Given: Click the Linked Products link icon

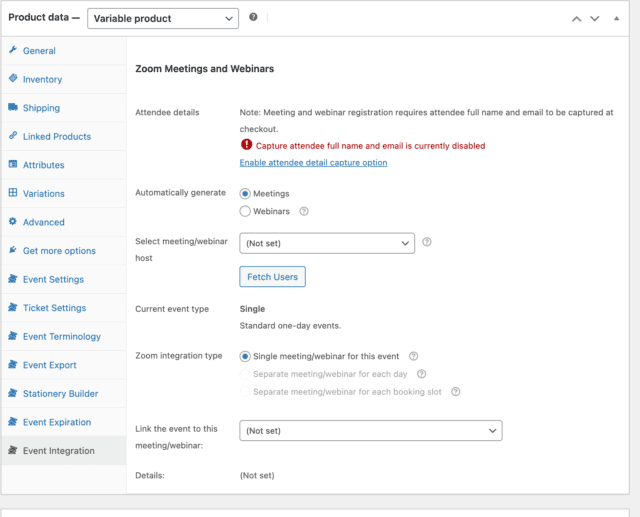Looking at the screenshot, I should point(12,136).
